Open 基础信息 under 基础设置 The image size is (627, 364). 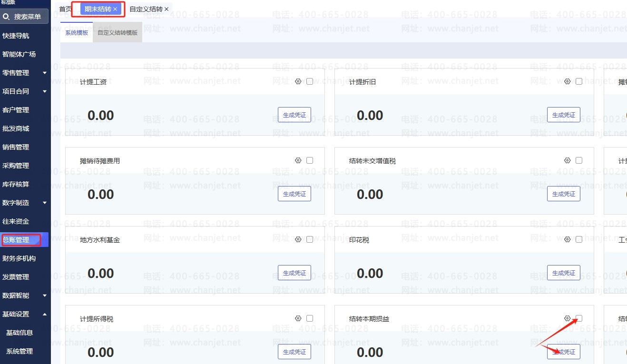pos(20,333)
